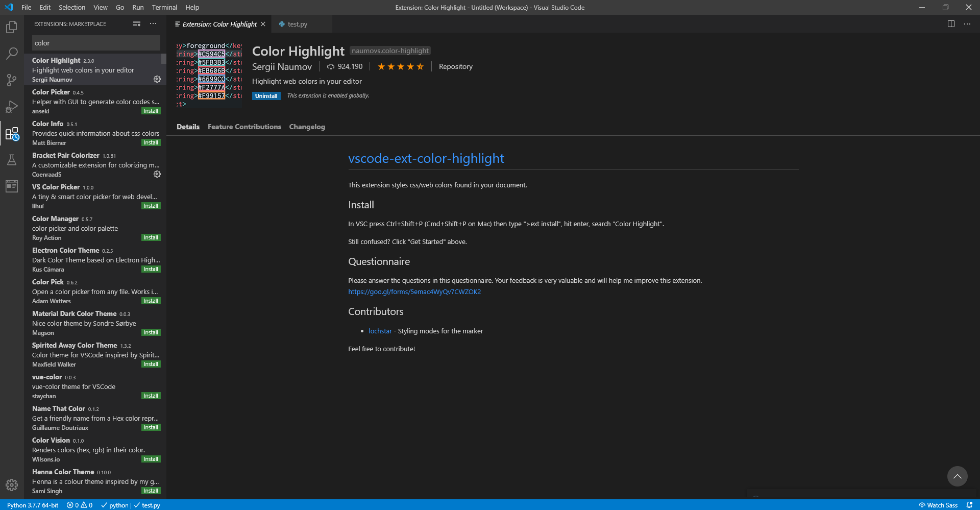Image resolution: width=980 pixels, height=510 pixels.
Task: Open the View menu
Action: (101, 7)
